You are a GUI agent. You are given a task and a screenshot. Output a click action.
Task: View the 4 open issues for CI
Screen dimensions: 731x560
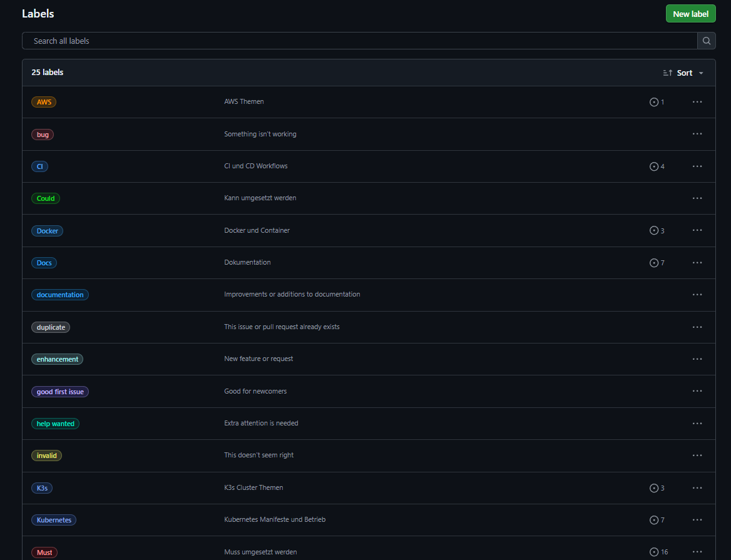point(657,166)
